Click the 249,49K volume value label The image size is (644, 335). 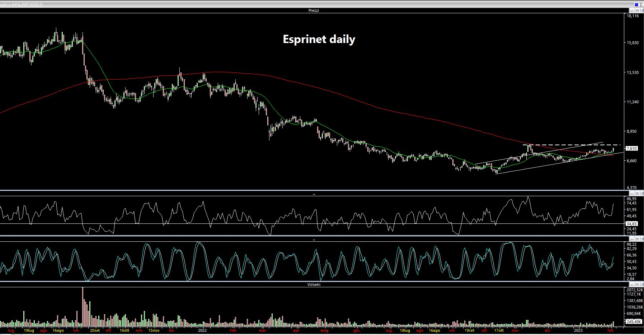(634, 322)
